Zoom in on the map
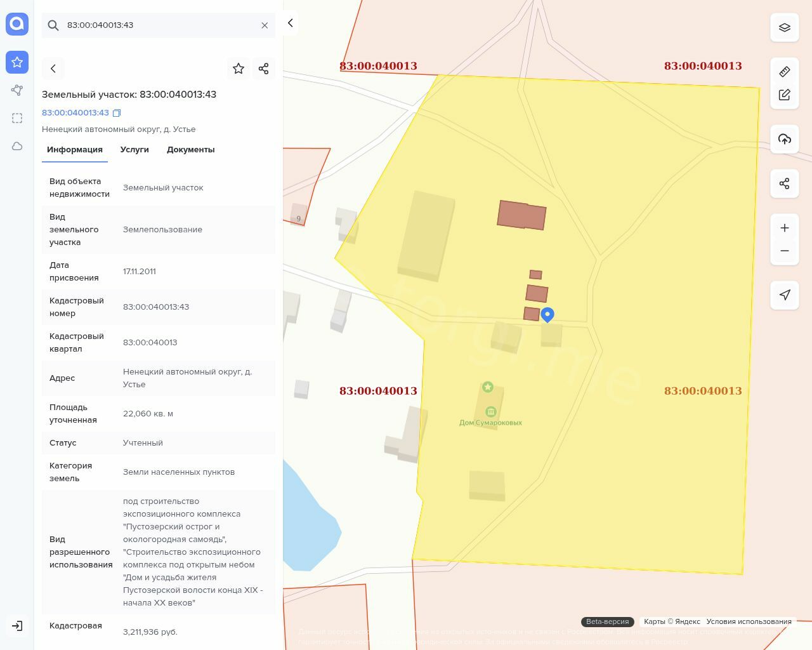The width and height of the screenshot is (812, 650). pos(784,228)
